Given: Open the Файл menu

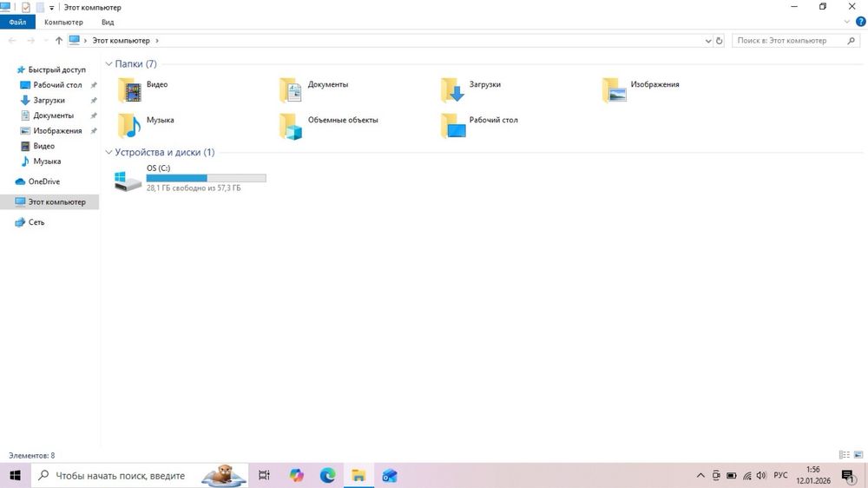Looking at the screenshot, I should pos(17,23).
